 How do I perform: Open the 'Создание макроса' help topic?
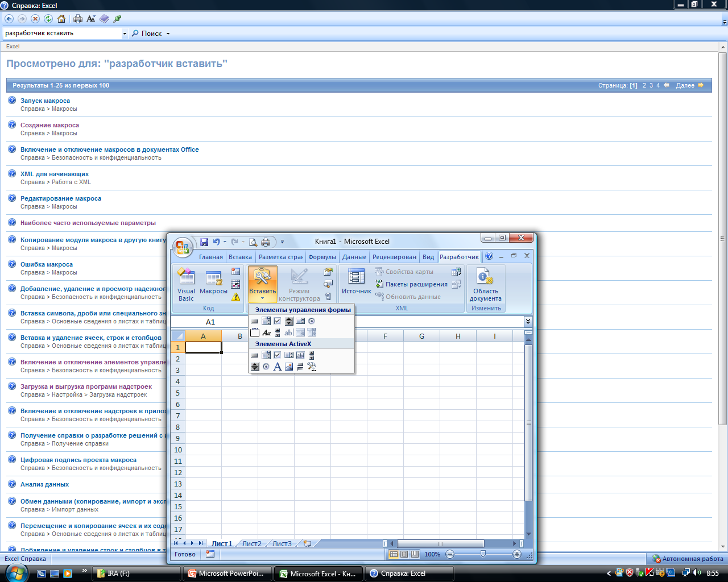49,125
